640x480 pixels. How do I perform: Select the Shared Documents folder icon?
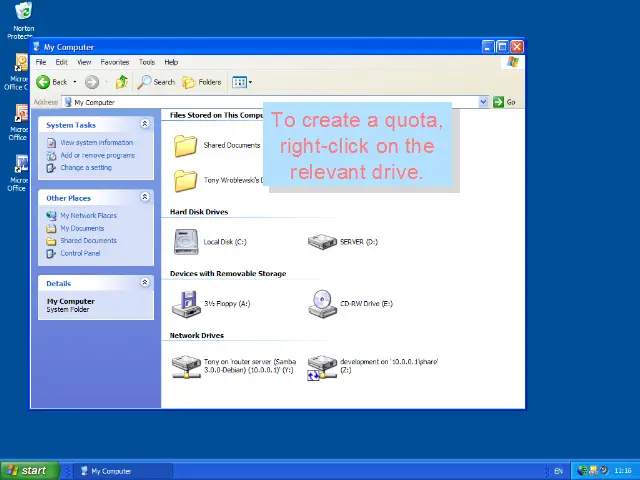tap(185, 146)
